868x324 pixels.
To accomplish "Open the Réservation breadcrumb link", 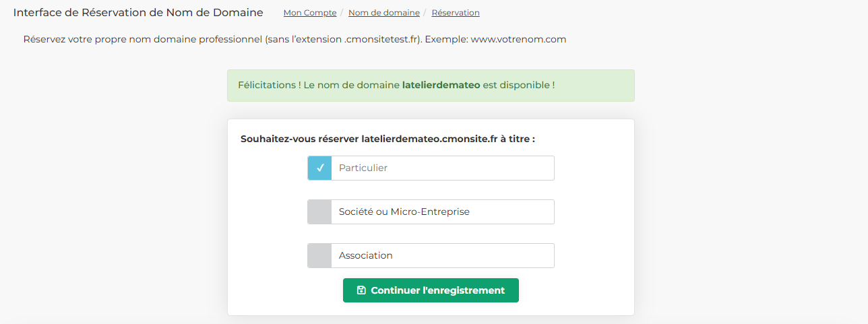I will click(456, 13).
